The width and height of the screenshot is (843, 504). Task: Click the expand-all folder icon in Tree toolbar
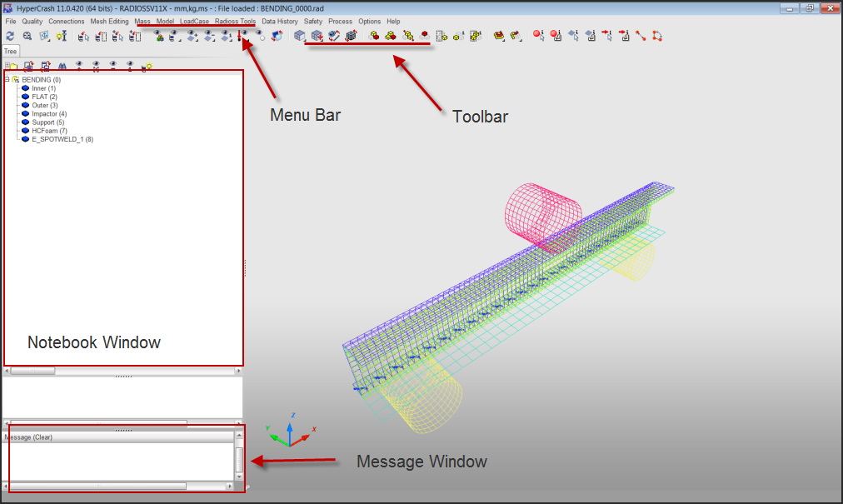pos(10,65)
